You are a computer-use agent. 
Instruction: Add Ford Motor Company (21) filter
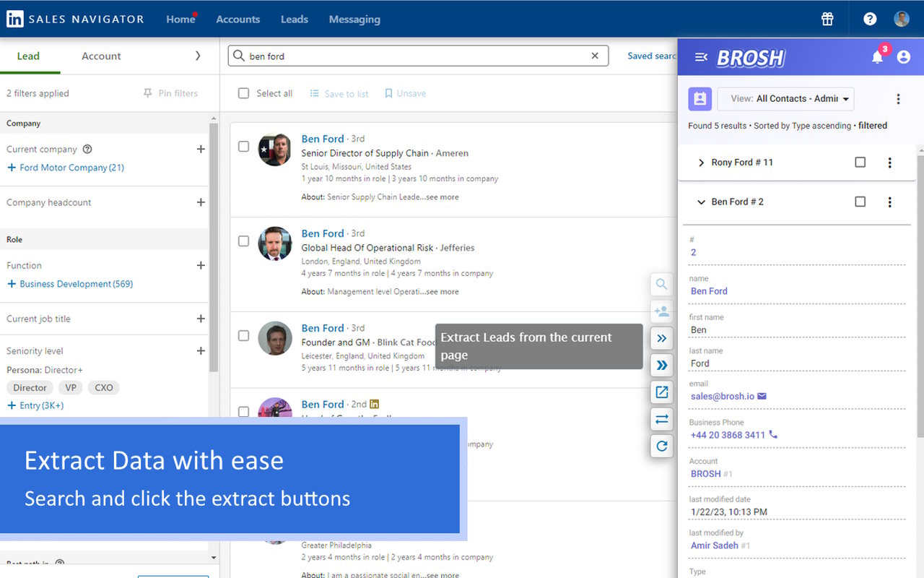(x=66, y=168)
